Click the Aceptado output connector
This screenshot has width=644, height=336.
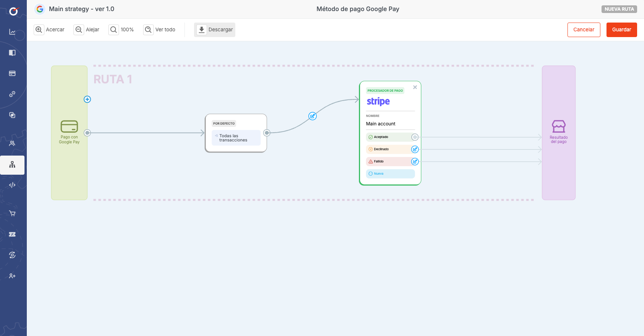pyautogui.click(x=415, y=137)
